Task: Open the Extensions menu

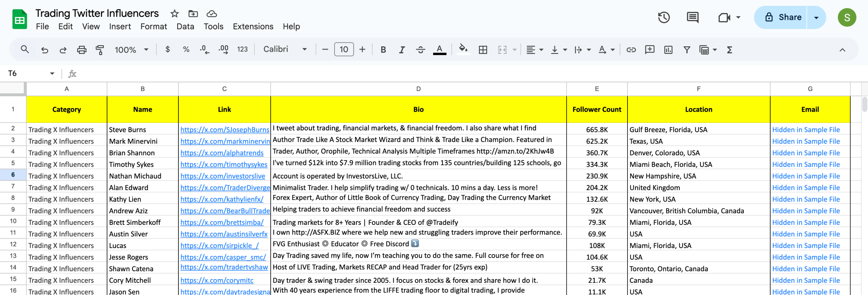Action: click(253, 26)
